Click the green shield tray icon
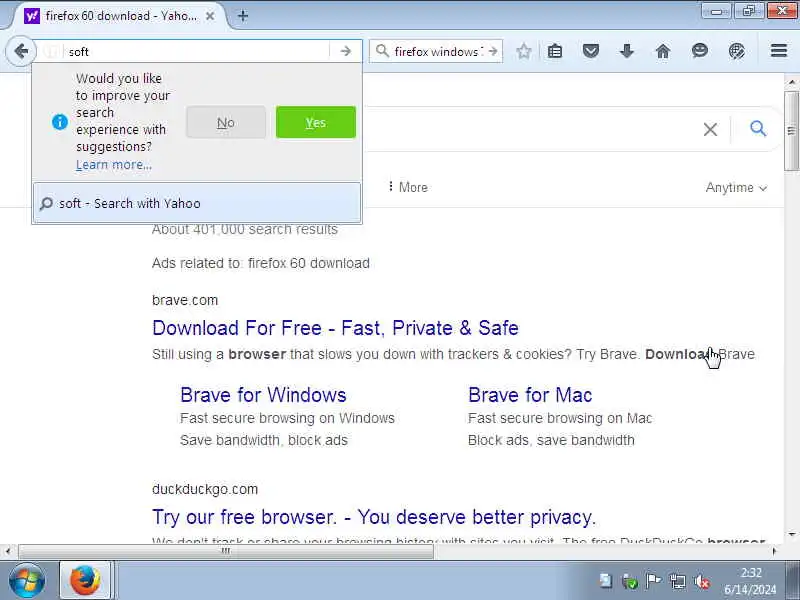800x600 pixels. tap(630, 581)
